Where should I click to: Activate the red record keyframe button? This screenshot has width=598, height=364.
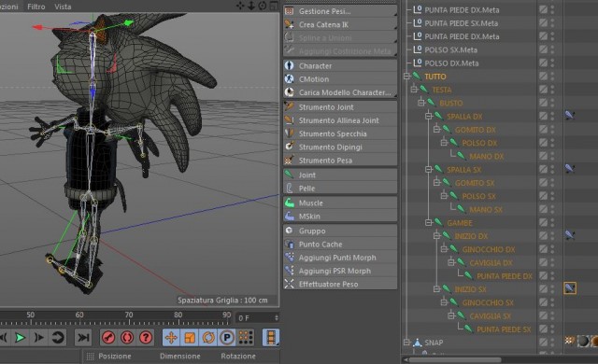click(x=108, y=337)
